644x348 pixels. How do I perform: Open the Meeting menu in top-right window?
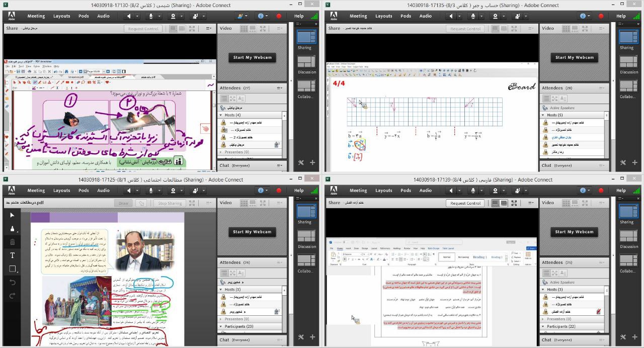358,16
